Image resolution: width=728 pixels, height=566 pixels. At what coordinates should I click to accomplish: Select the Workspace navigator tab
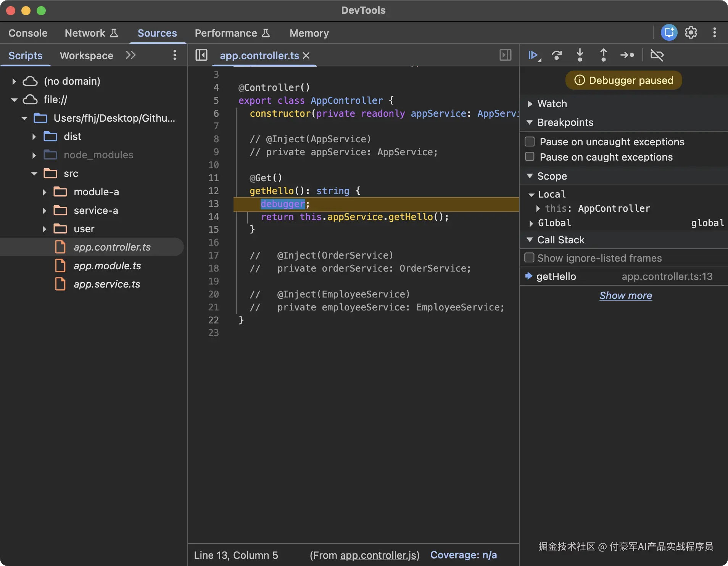[x=87, y=56]
